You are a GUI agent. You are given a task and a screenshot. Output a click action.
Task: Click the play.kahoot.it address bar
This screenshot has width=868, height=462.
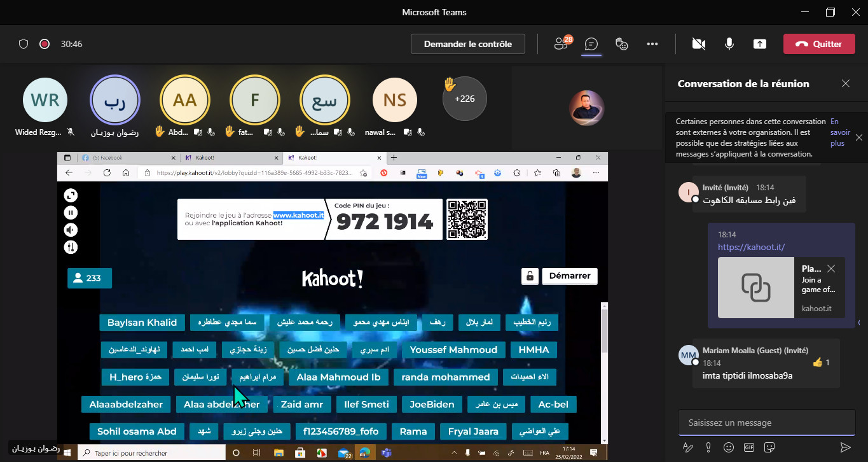[x=254, y=172]
